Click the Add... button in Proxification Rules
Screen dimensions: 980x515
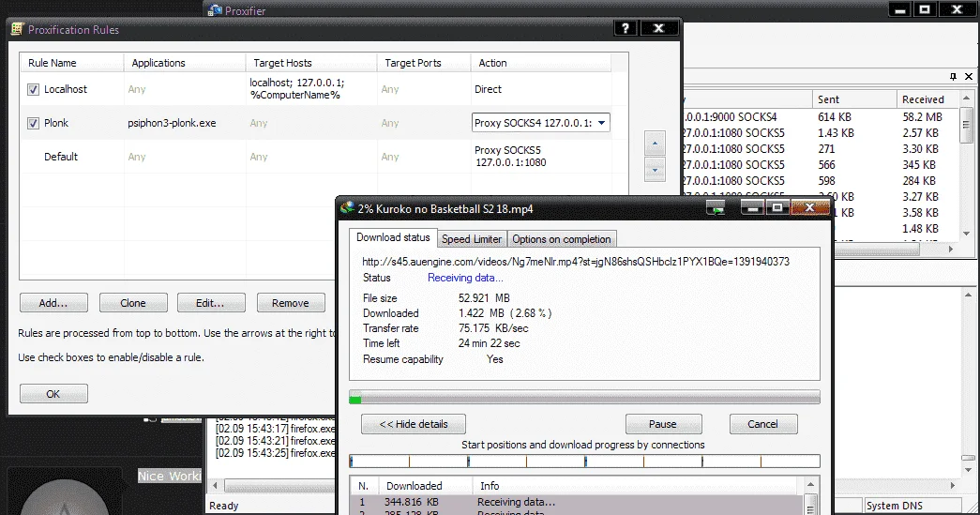[x=53, y=303]
